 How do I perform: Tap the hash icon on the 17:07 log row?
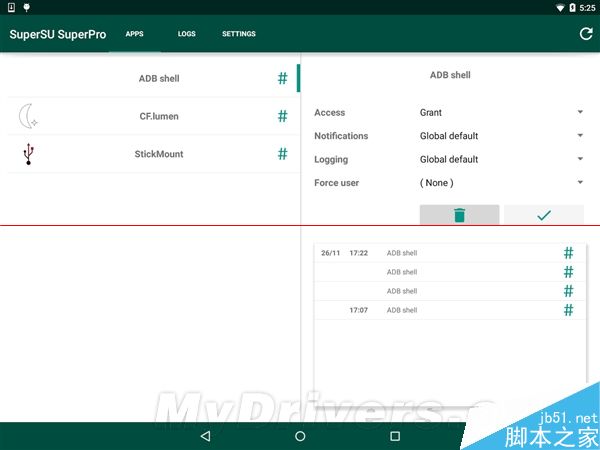pos(569,310)
